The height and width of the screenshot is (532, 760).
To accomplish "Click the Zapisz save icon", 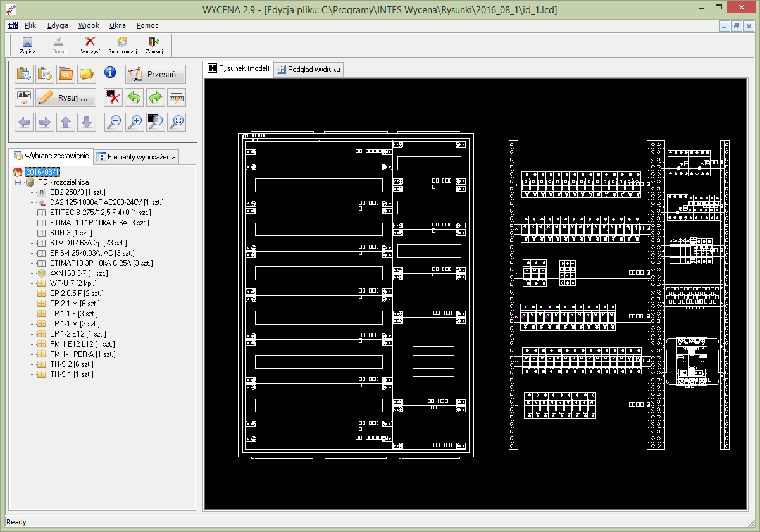I will [x=27, y=44].
